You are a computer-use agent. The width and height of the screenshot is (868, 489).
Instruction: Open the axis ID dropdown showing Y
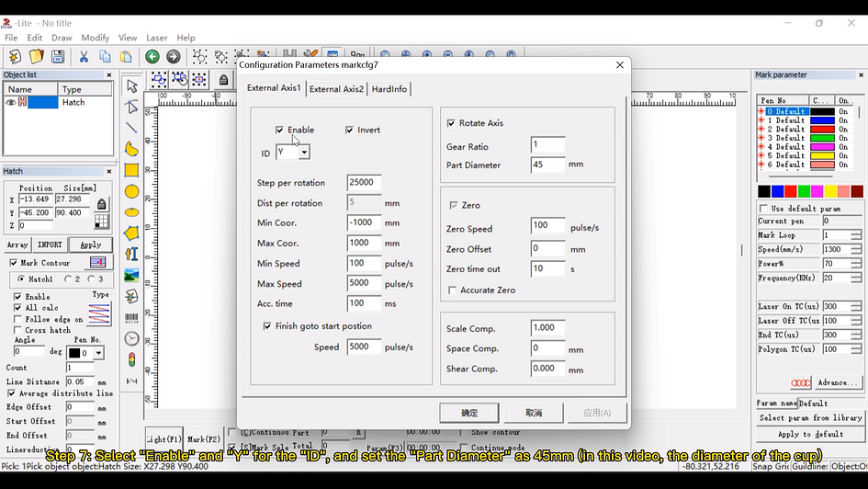(x=304, y=152)
